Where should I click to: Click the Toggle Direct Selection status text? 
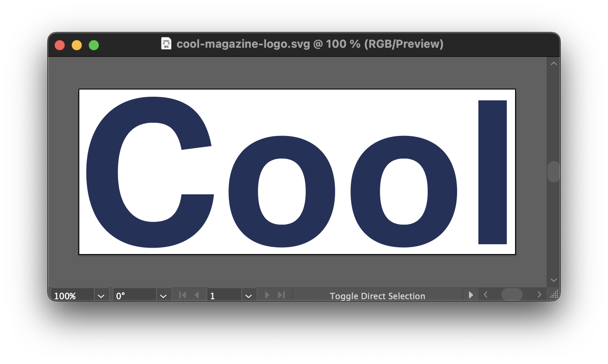pos(377,296)
